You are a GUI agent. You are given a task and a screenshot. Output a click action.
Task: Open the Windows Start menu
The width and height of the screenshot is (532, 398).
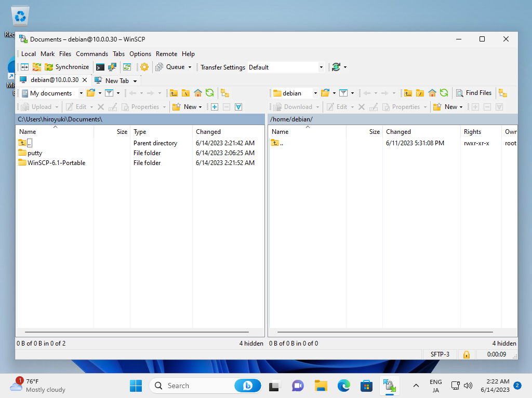coord(136,386)
